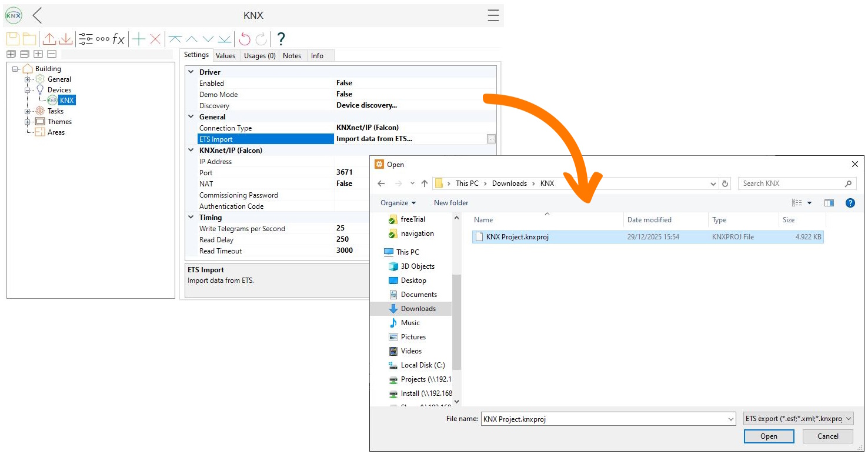Viewport: 868px width, 454px height.
Task: Switch to the Values tab
Action: (226, 55)
